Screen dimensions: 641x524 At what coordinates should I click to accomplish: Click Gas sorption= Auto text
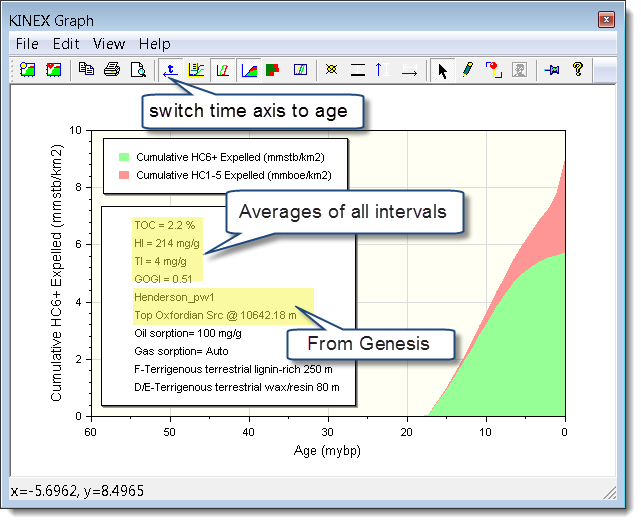[181, 351]
